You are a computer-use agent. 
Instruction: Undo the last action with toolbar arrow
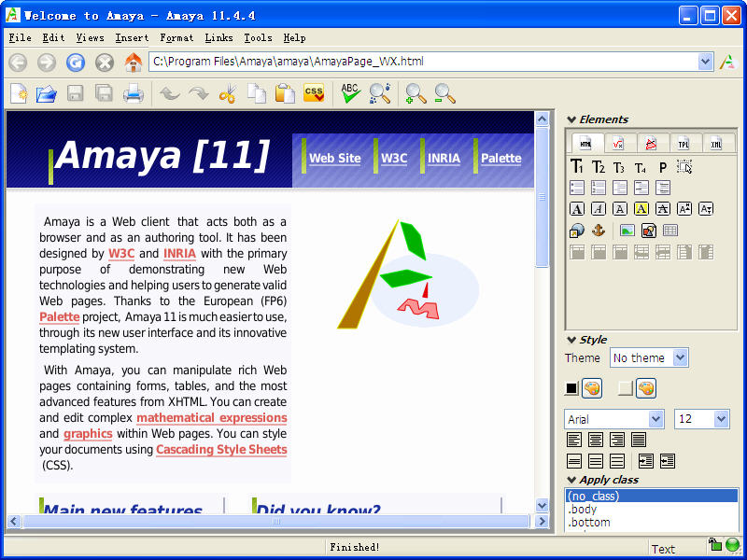click(x=169, y=93)
